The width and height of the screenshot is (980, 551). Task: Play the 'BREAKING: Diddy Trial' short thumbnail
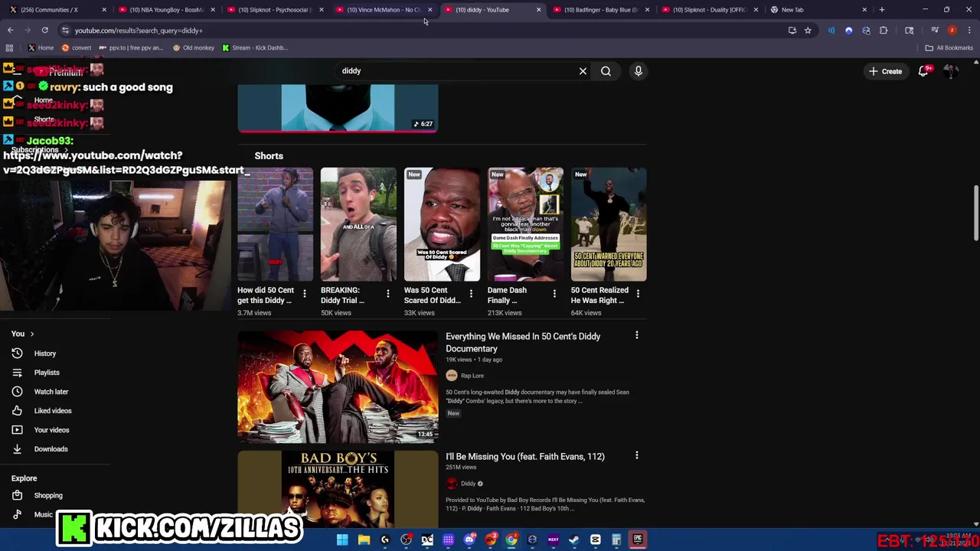click(x=358, y=224)
